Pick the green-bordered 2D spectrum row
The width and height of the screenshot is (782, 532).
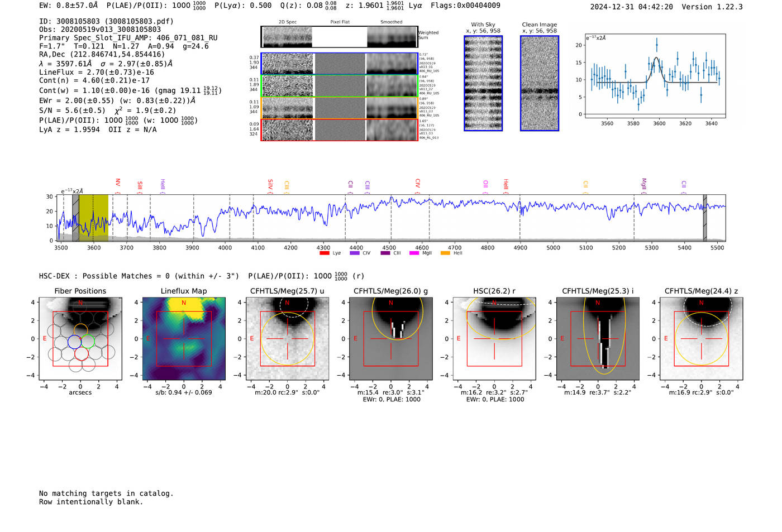click(340, 86)
